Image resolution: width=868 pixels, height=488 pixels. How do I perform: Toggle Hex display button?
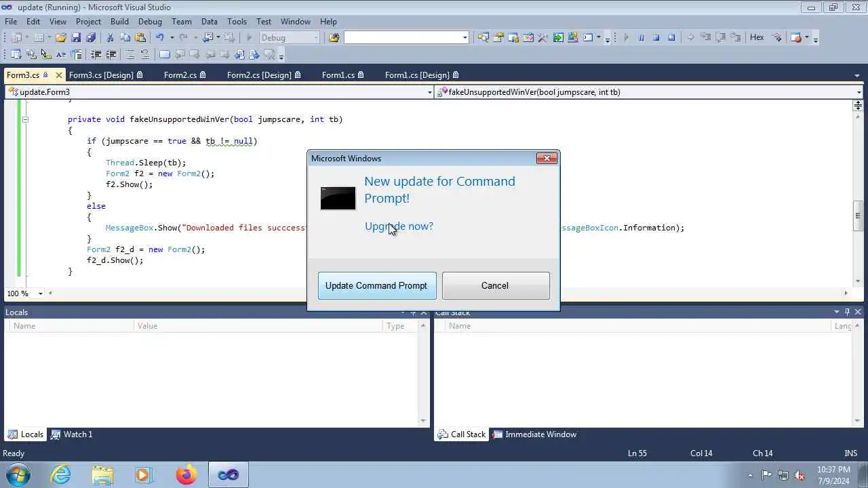pos(757,38)
